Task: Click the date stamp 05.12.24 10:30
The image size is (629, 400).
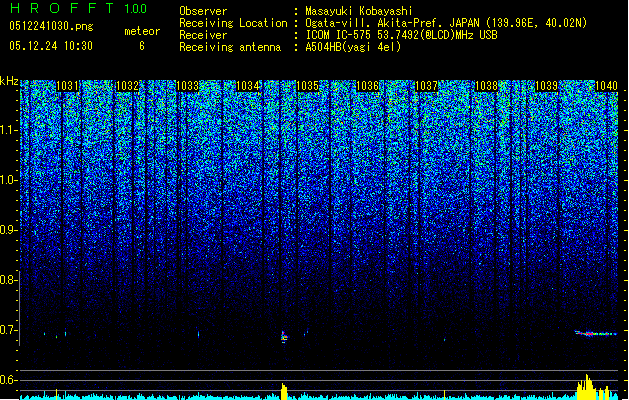Action: (51, 46)
